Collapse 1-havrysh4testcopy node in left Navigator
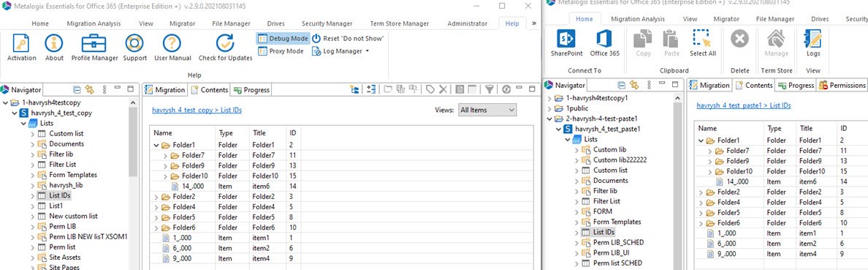This screenshot has height=270, width=868. tap(6, 103)
